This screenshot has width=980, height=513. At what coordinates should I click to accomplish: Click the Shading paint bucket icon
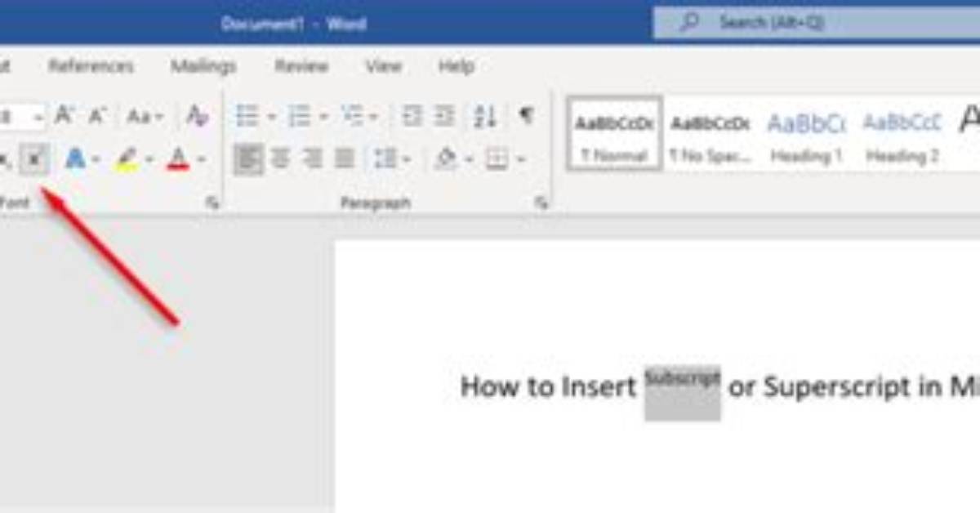coord(446,159)
